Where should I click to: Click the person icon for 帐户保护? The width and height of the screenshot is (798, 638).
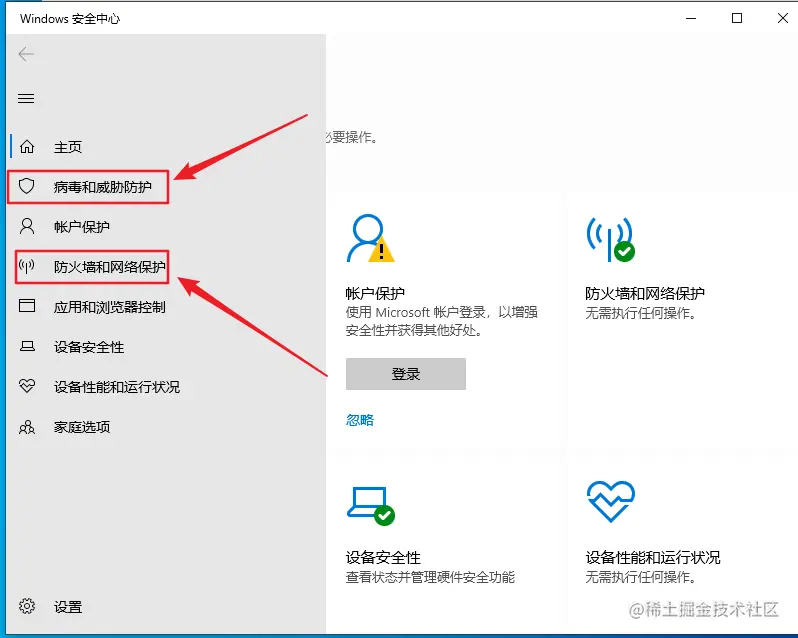click(x=26, y=226)
